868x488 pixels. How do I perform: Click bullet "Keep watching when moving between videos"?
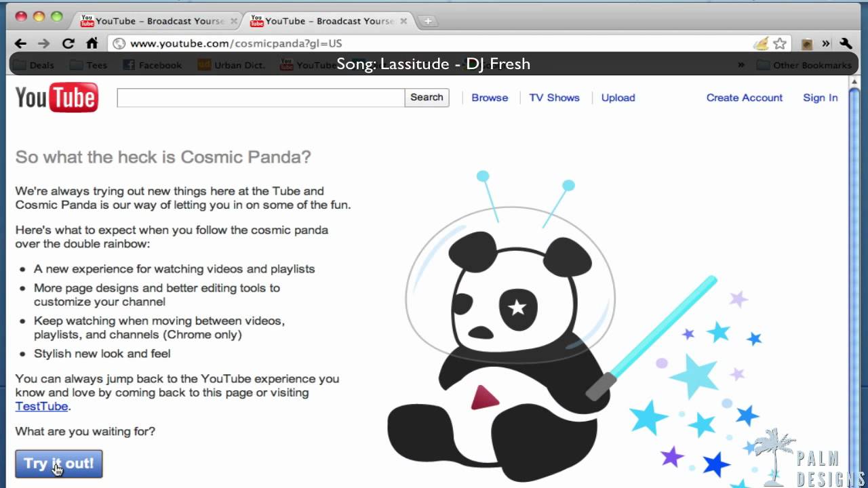pos(159,328)
